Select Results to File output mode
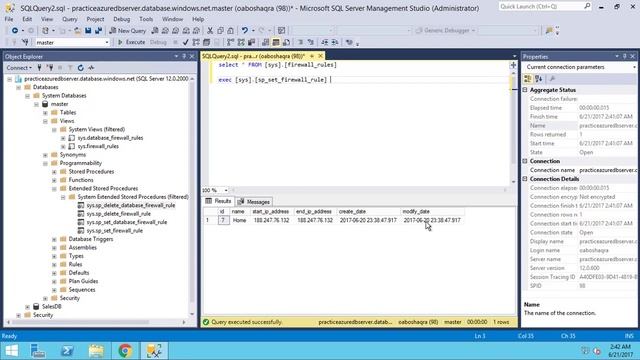The image size is (640, 360). pos(287,42)
